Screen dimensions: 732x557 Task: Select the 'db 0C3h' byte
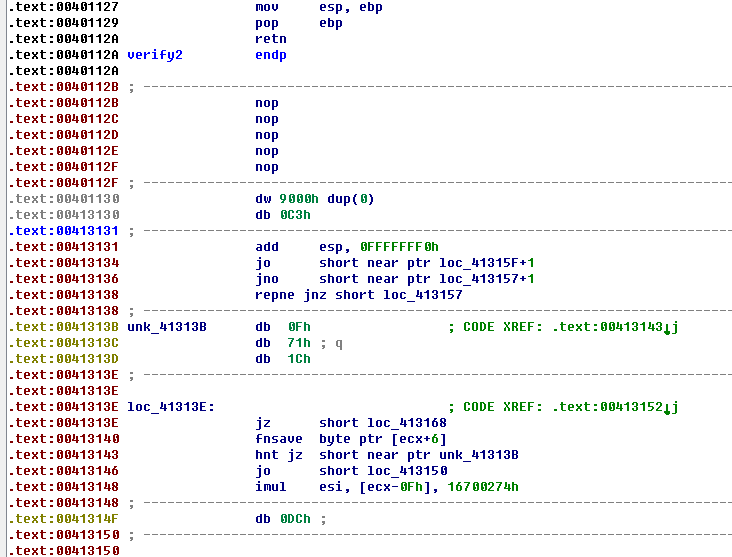(282, 215)
